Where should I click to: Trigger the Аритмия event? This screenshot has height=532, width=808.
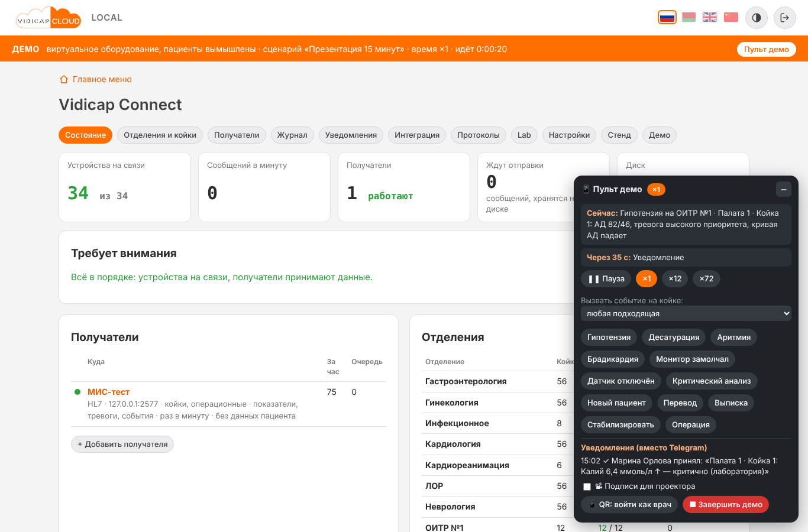point(733,337)
